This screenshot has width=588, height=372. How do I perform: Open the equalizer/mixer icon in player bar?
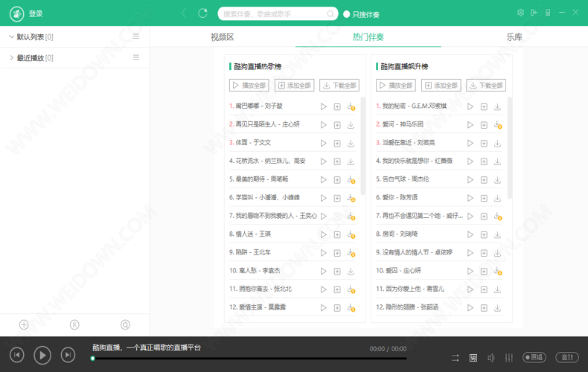509,358
